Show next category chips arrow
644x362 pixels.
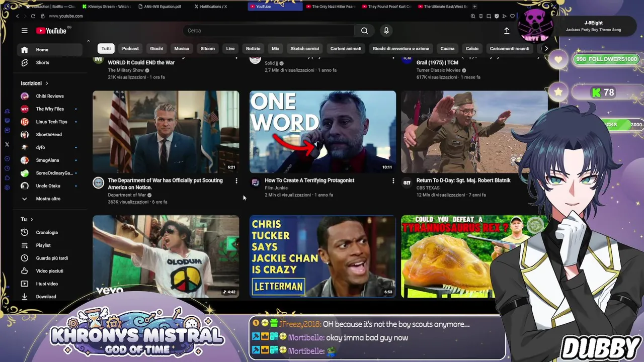pyautogui.click(x=546, y=49)
